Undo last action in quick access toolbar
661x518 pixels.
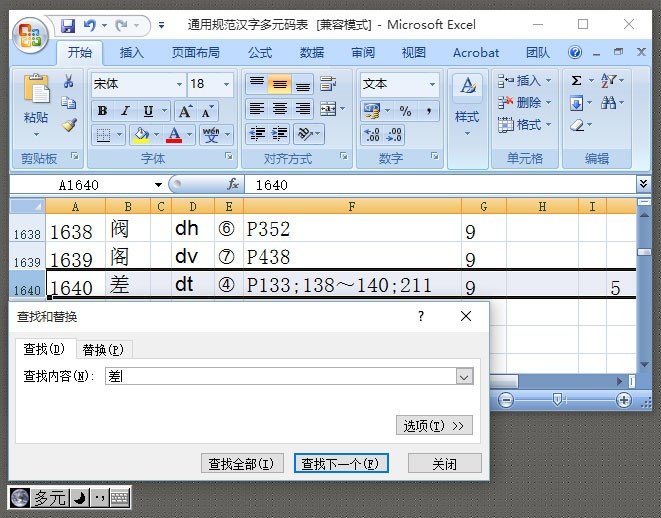click(89, 26)
